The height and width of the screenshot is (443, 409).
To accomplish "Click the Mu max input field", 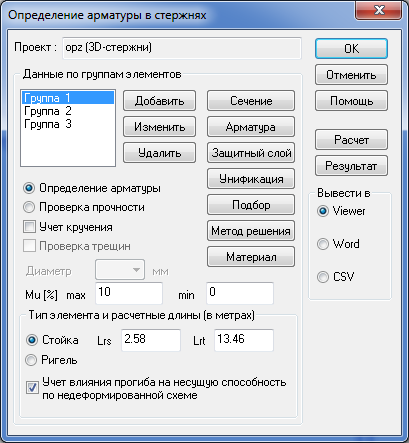I will coord(129,293).
